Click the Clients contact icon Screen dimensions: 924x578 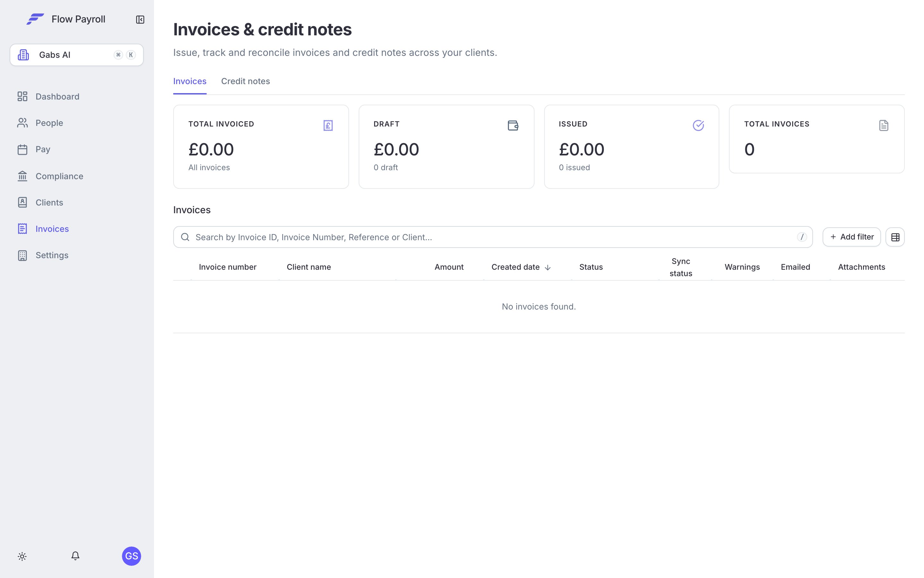(x=22, y=202)
